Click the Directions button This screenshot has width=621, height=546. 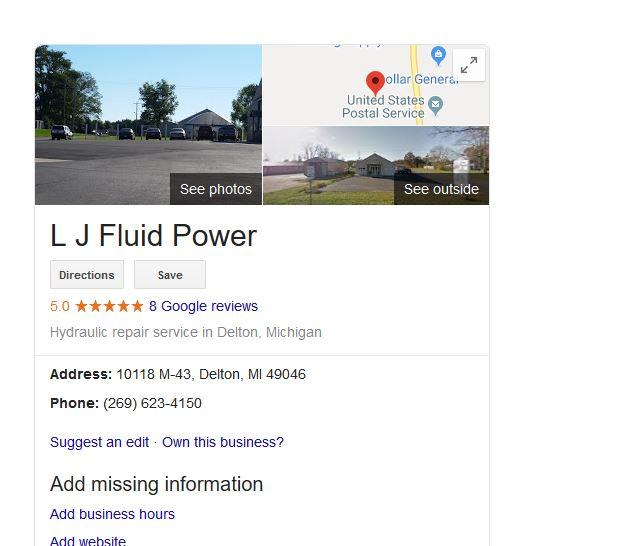pyautogui.click(x=87, y=275)
